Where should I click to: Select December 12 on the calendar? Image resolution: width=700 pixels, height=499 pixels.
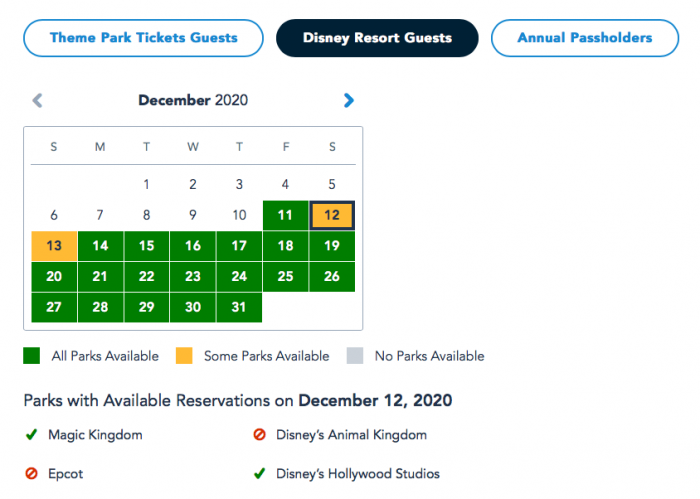coord(332,215)
